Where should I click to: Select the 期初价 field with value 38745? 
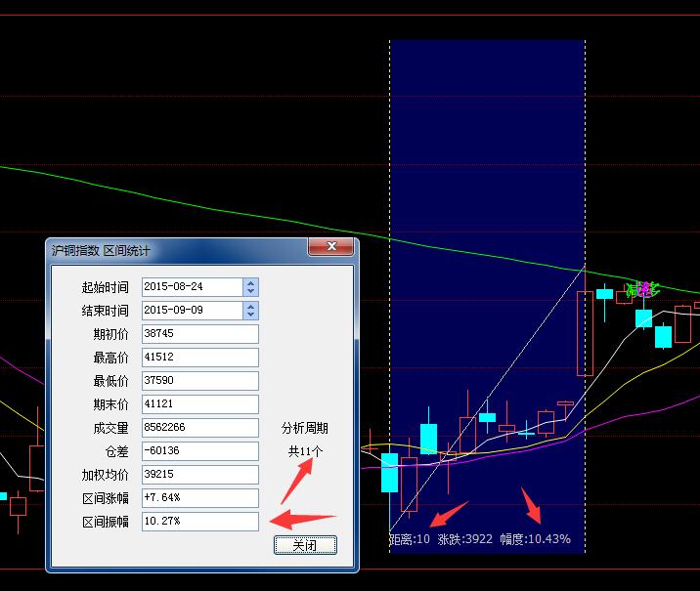199,334
